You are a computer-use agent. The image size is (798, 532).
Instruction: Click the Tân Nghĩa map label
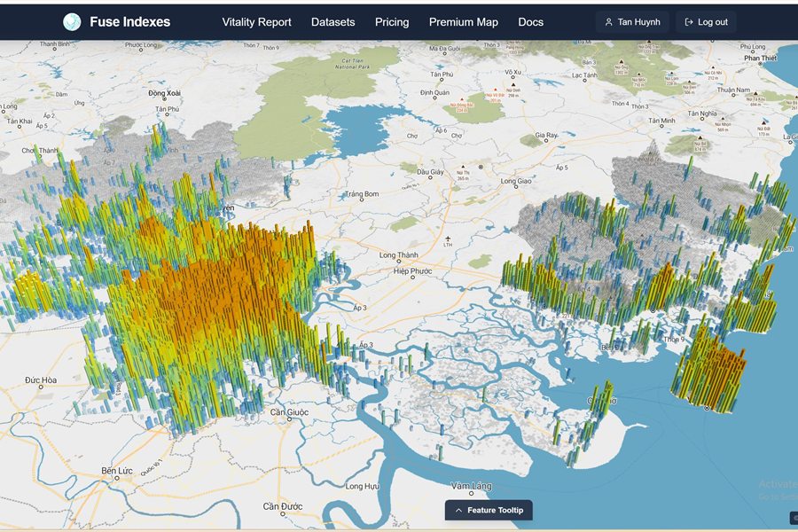click(702, 113)
